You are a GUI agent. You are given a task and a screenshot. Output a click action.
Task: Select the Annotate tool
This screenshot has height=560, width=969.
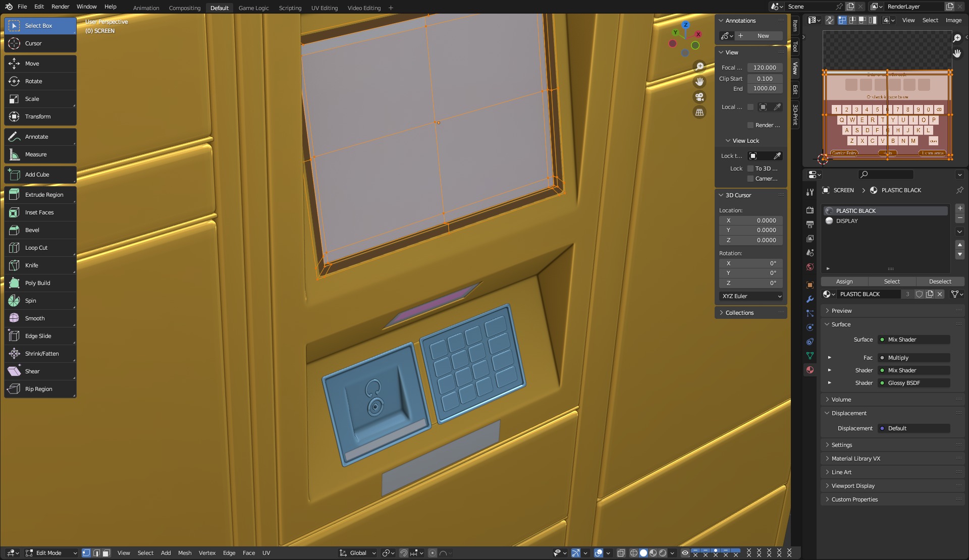point(40,137)
